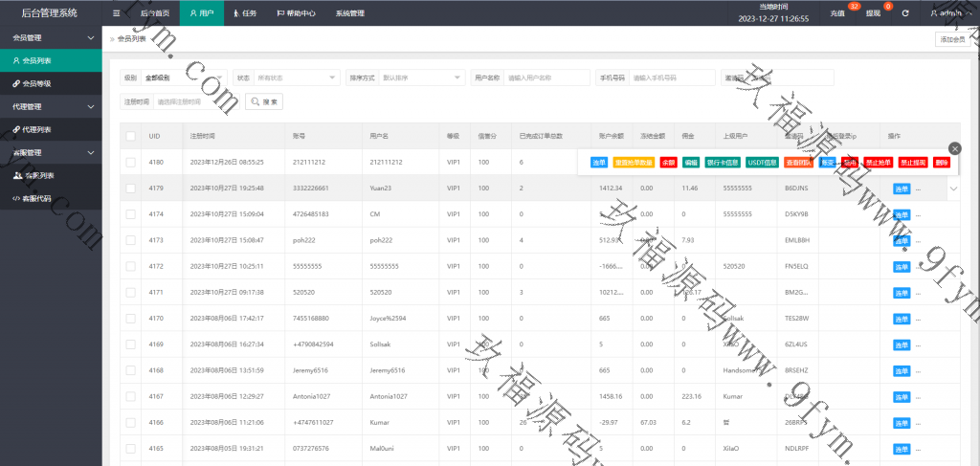Click the refresh icon in top bar

[x=904, y=13]
